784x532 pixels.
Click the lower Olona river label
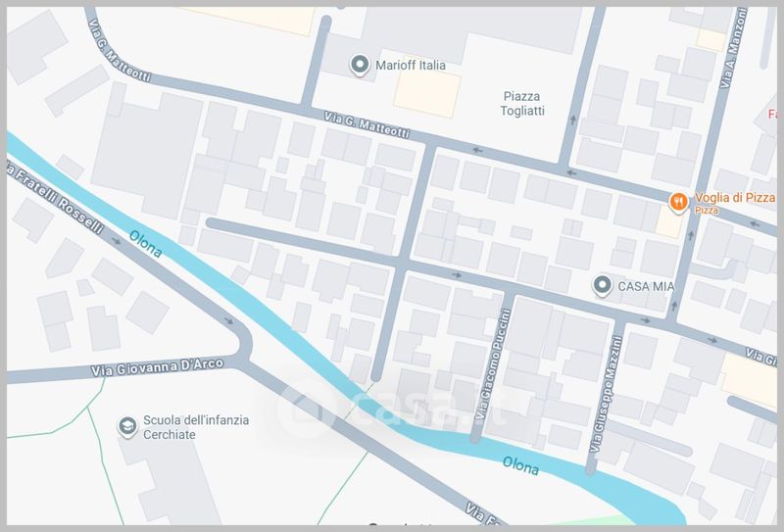point(520,465)
